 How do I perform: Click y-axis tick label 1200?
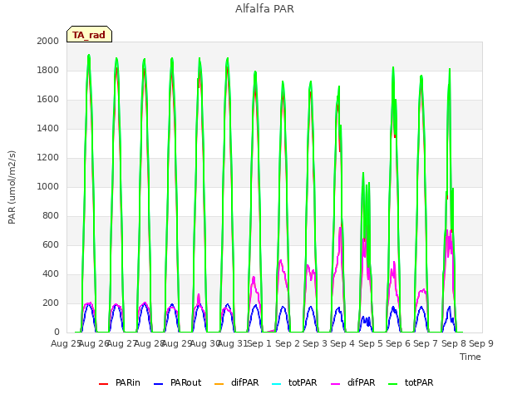coord(48,157)
